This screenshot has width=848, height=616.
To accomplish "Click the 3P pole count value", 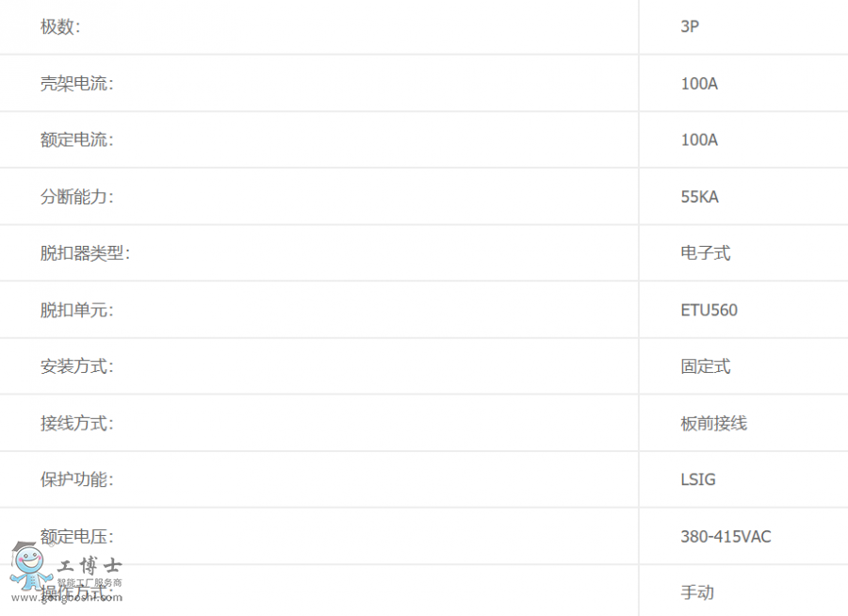I will (690, 27).
